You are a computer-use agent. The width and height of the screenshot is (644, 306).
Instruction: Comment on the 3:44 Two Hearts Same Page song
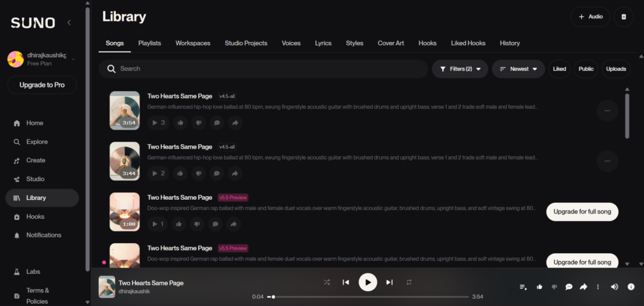coord(217,173)
